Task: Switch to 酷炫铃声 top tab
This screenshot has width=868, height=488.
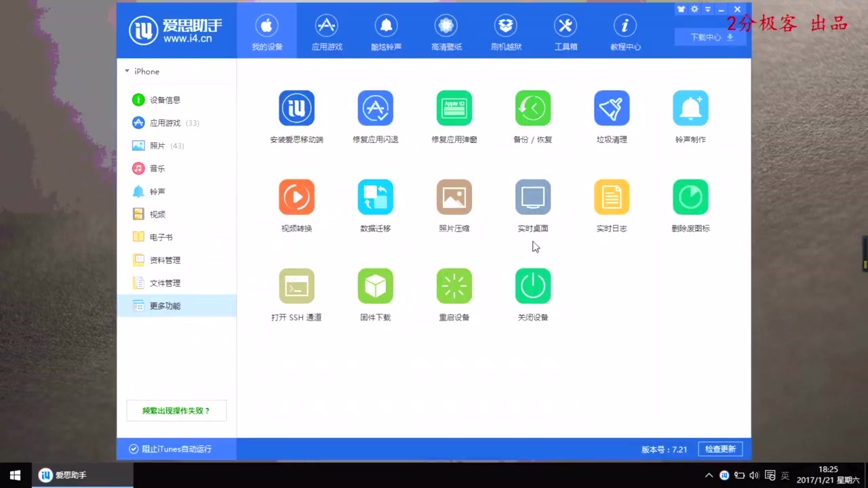Action: pos(386,31)
